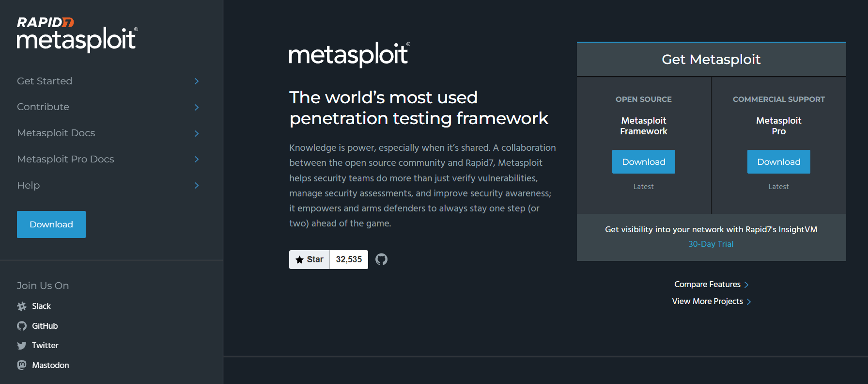868x384 pixels.
Task: Click the GitHub icon under Join Us On
Action: [x=22, y=325]
